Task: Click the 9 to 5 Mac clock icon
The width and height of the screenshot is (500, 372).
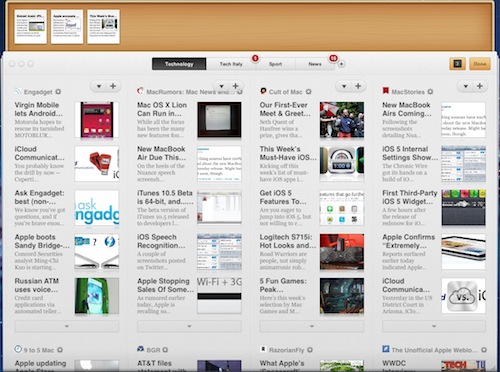Action: [x=18, y=349]
